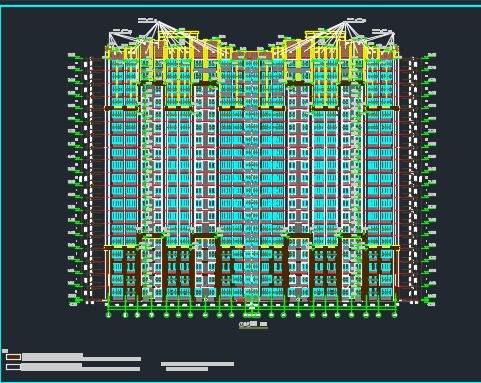This screenshot has width=481, height=383.
Task: Select the text beside the empty legend swatch
Action: [81, 367]
